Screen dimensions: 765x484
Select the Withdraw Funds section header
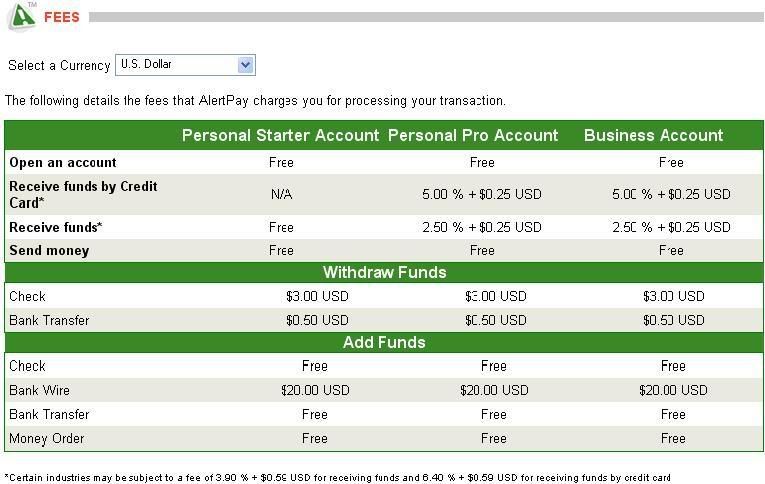click(x=384, y=272)
